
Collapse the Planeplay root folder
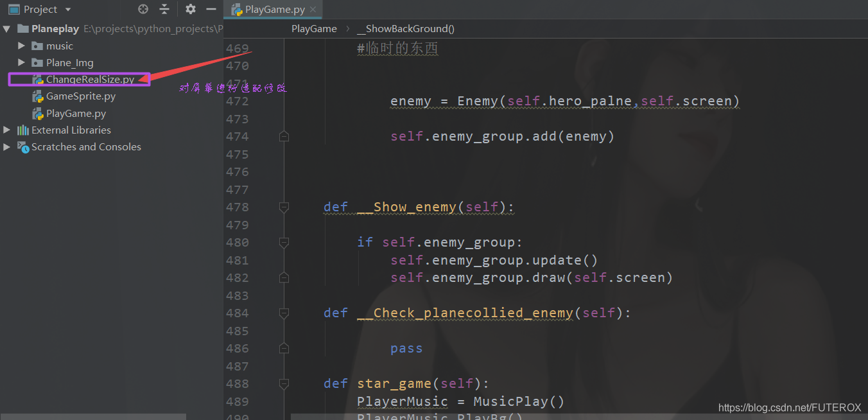click(7, 29)
